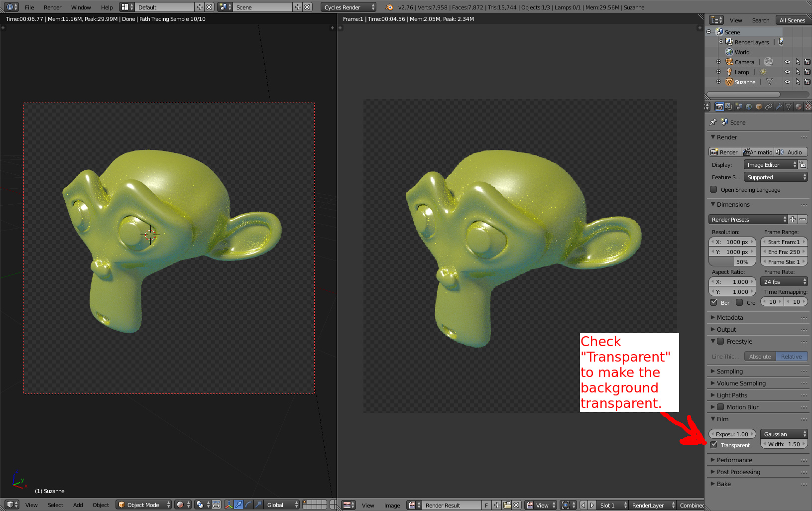Unlink the Render Result image
This screenshot has height=511, width=812.
pyautogui.click(x=516, y=505)
